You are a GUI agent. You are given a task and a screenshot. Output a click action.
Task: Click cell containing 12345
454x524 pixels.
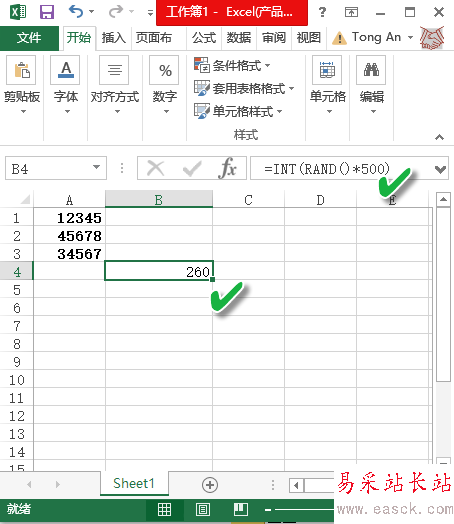coord(69,218)
